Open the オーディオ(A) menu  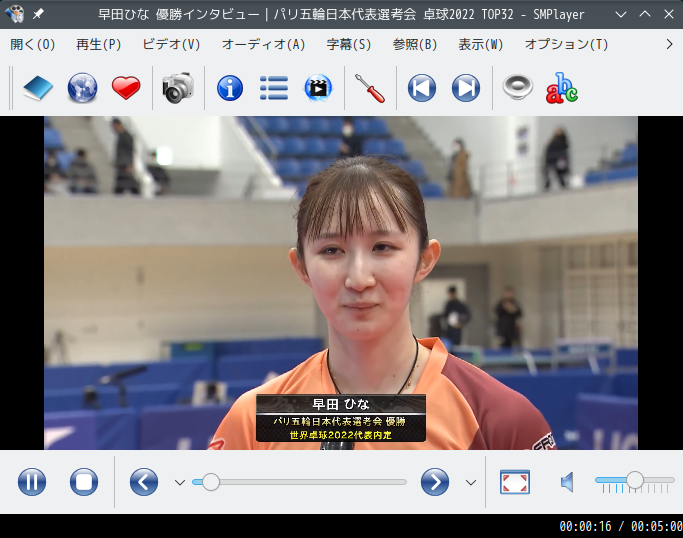click(x=264, y=44)
